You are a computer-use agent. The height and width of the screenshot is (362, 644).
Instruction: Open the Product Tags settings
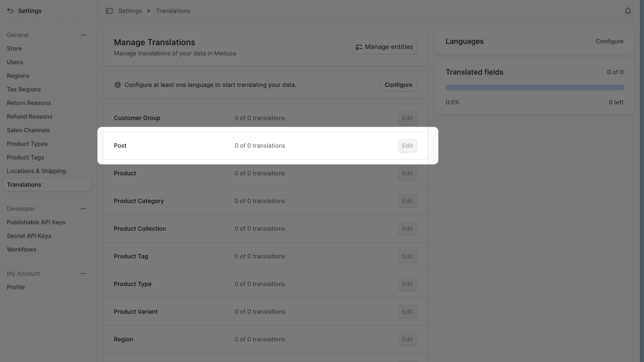coord(25,157)
